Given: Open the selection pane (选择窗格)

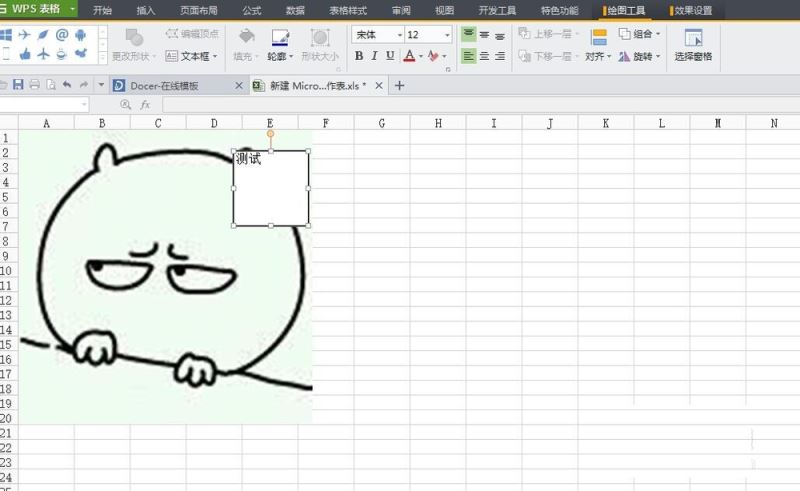Looking at the screenshot, I should (x=693, y=45).
